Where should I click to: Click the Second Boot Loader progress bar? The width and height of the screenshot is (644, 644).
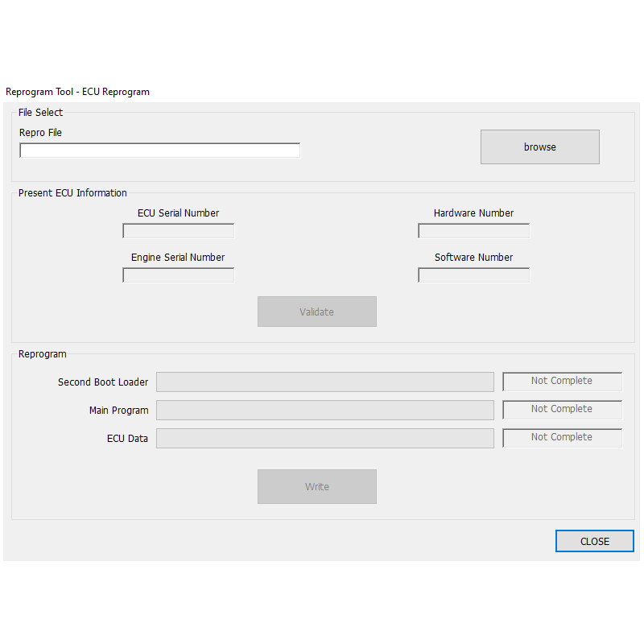tap(324, 382)
